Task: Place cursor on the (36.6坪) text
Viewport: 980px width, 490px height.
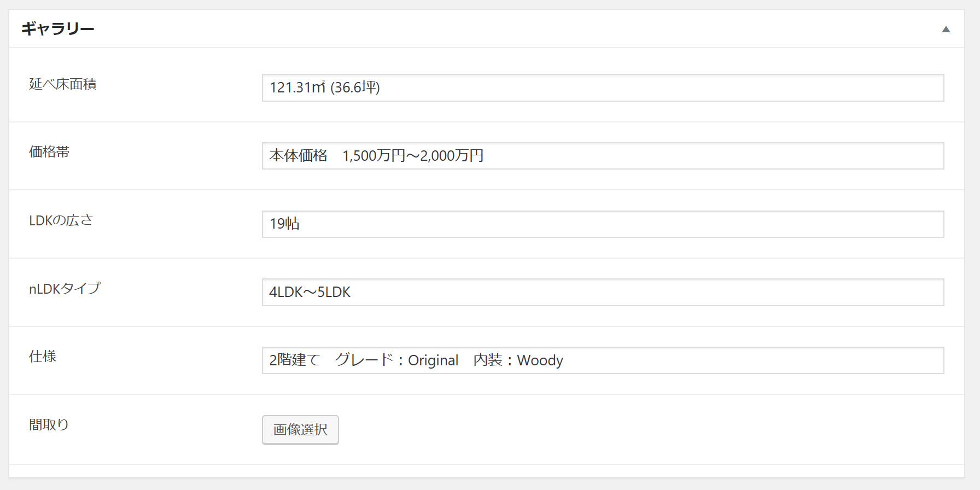Action: pyautogui.click(x=355, y=87)
